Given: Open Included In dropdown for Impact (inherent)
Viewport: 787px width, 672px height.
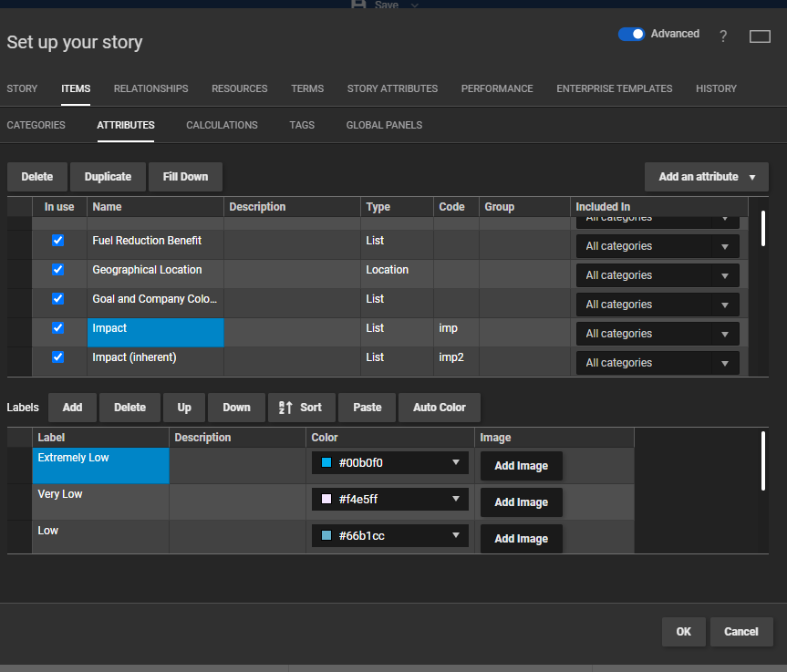Looking at the screenshot, I should click(x=658, y=363).
